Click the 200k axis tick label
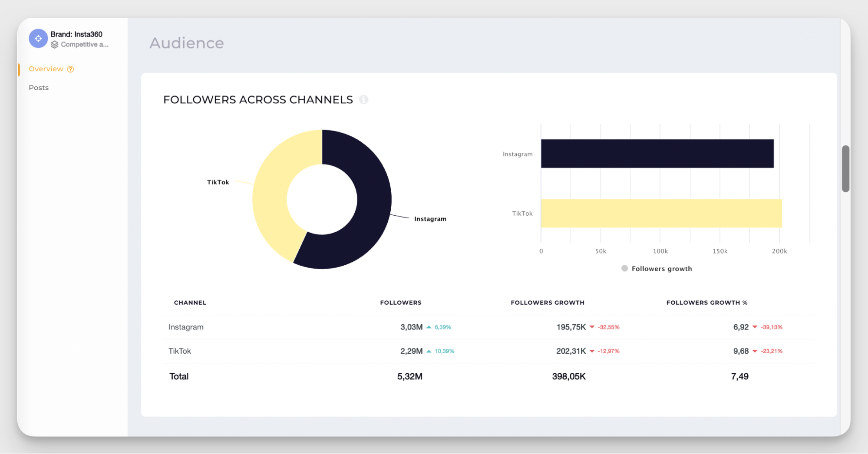This screenshot has height=454, width=868. click(779, 251)
